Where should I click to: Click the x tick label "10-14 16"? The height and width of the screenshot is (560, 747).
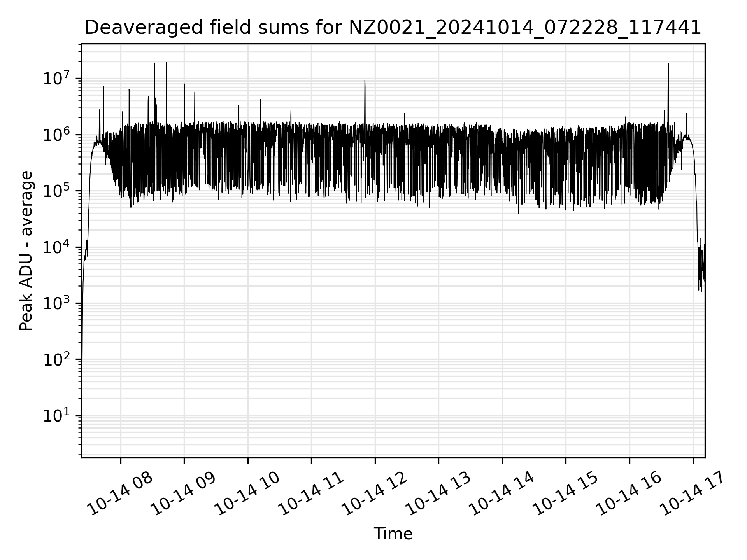click(x=629, y=493)
